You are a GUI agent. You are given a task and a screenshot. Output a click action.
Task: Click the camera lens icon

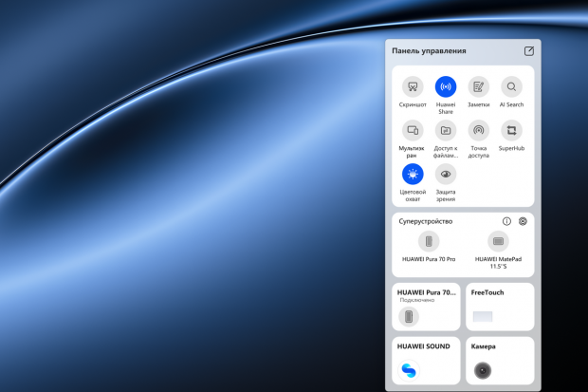point(483,370)
